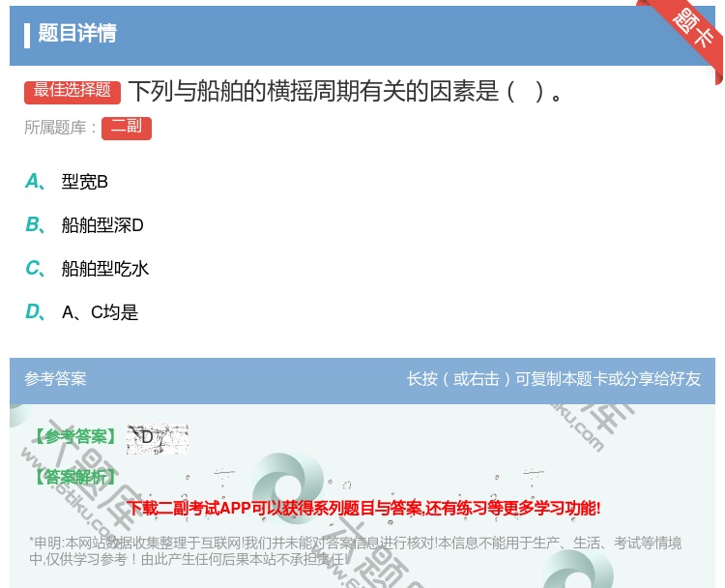Select answer option B 船舶型深D

(x=84, y=225)
